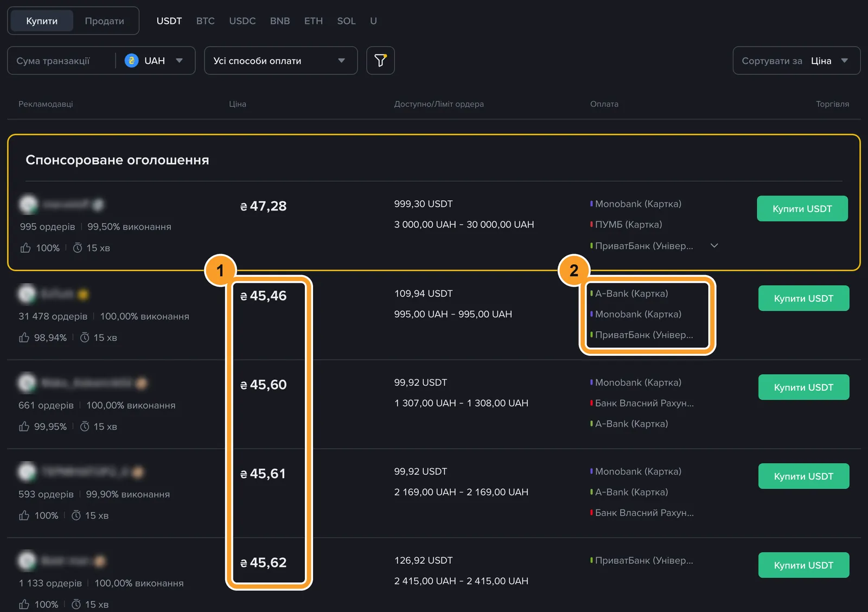This screenshot has width=868, height=612.
Task: Click the ПУМБ (Картка) payment method
Action: (x=628, y=225)
